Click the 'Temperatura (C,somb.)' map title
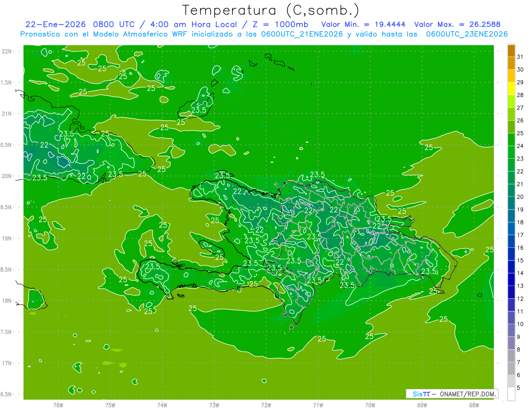Screen dimensions: 532x411 click(x=270, y=11)
